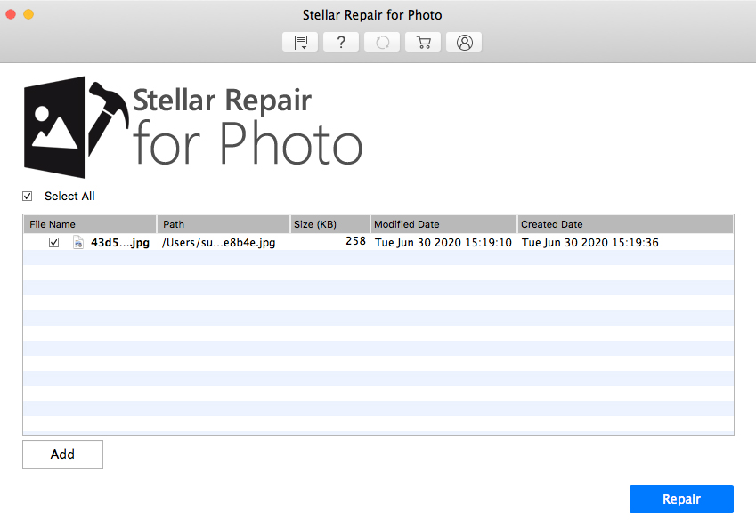The height and width of the screenshot is (532, 756).
Task: Minimize window with the yellow button
Action: [28, 14]
